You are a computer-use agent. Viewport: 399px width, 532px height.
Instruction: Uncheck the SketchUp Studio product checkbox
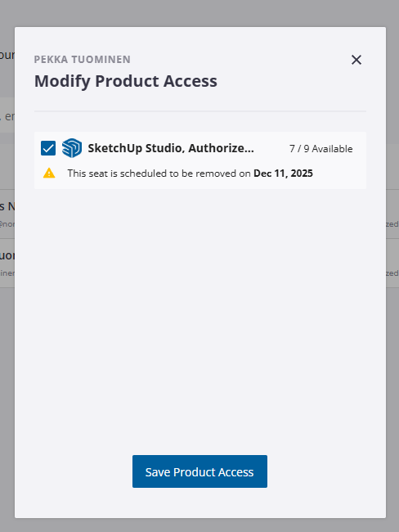click(48, 148)
